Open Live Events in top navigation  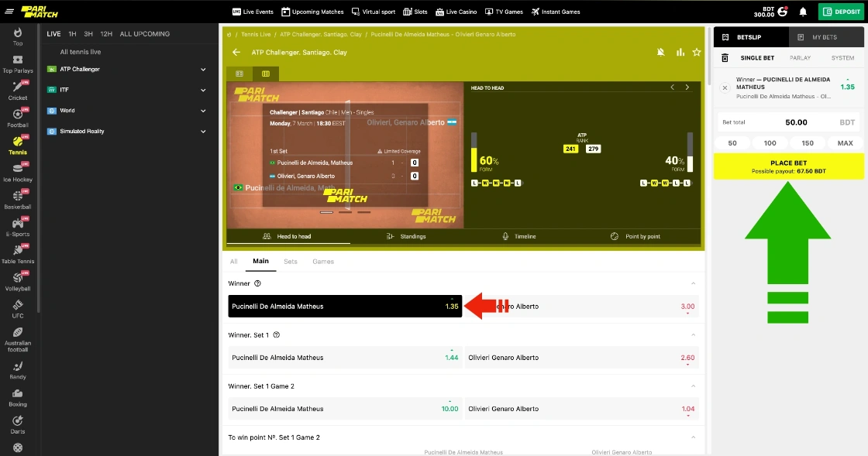pos(253,12)
